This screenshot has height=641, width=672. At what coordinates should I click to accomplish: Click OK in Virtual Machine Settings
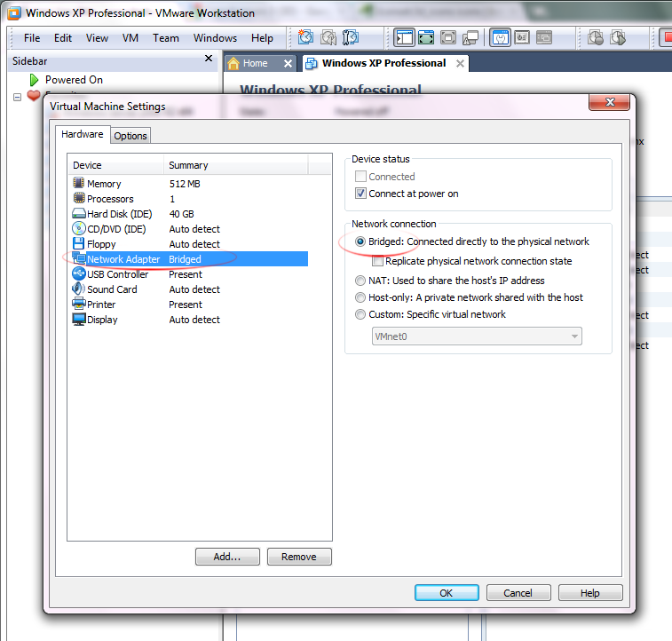pyautogui.click(x=447, y=593)
